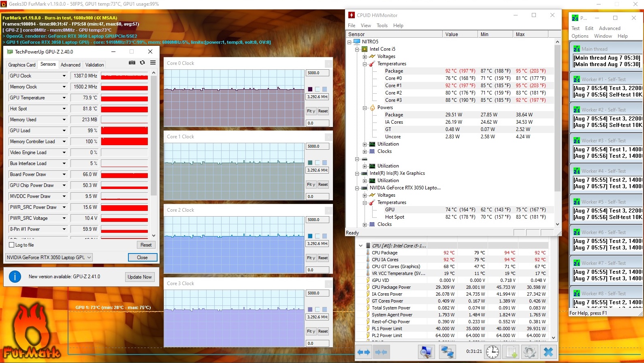The height and width of the screenshot is (363, 644).
Task: Click the HWMonitor title bar icon
Action: click(x=352, y=15)
